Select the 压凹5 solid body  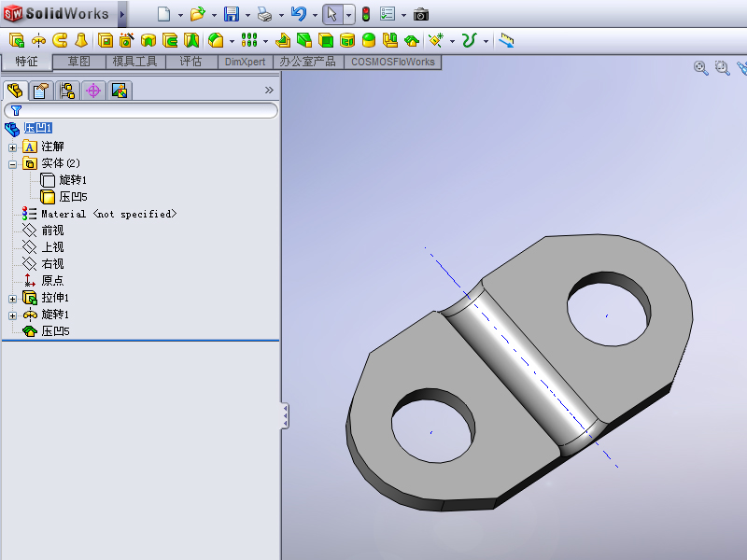coord(63,197)
